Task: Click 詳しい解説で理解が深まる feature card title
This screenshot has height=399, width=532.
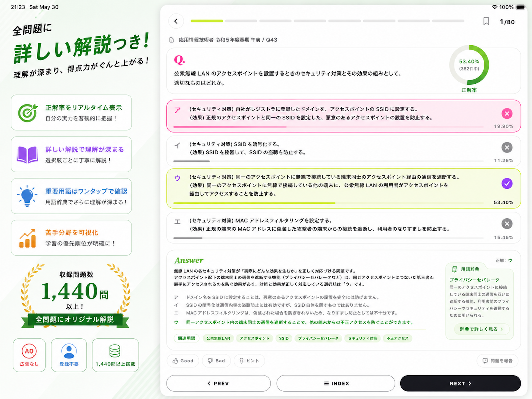Action: point(85,149)
